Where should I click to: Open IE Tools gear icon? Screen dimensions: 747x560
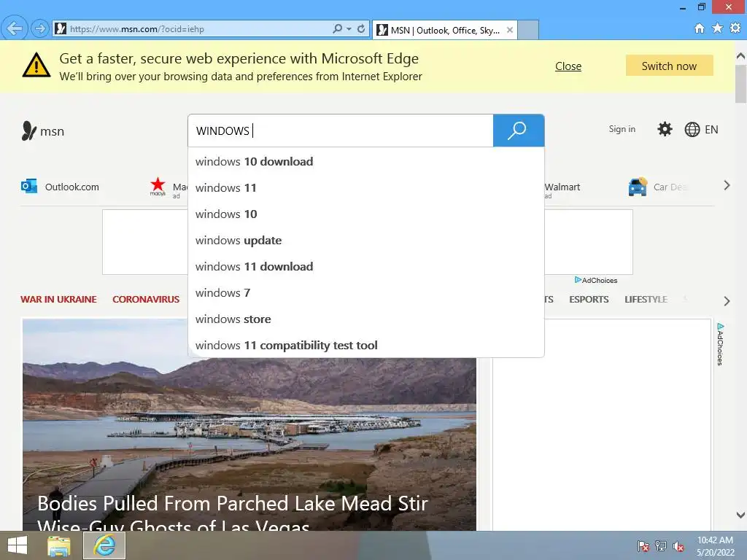pos(735,28)
